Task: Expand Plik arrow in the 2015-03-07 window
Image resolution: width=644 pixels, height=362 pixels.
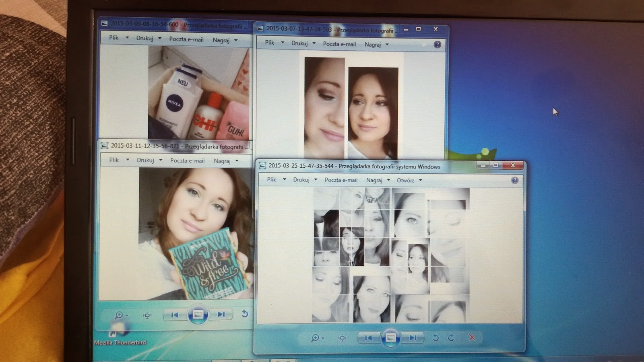Action: (x=283, y=42)
